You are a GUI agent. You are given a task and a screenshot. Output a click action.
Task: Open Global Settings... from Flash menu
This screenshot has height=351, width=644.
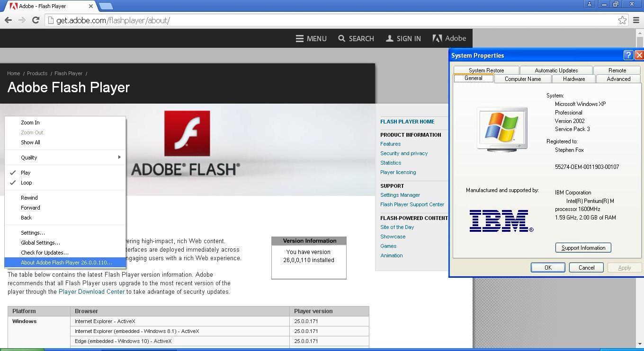(65, 243)
